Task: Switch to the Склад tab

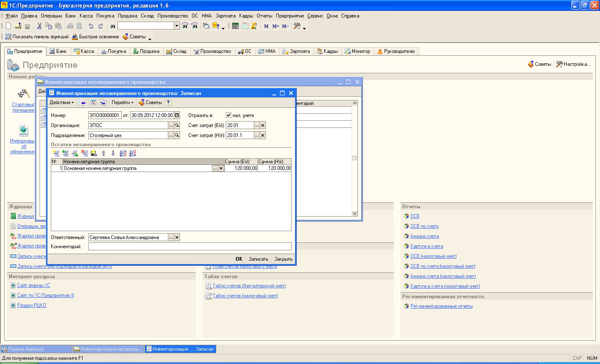Action: pyautogui.click(x=176, y=51)
